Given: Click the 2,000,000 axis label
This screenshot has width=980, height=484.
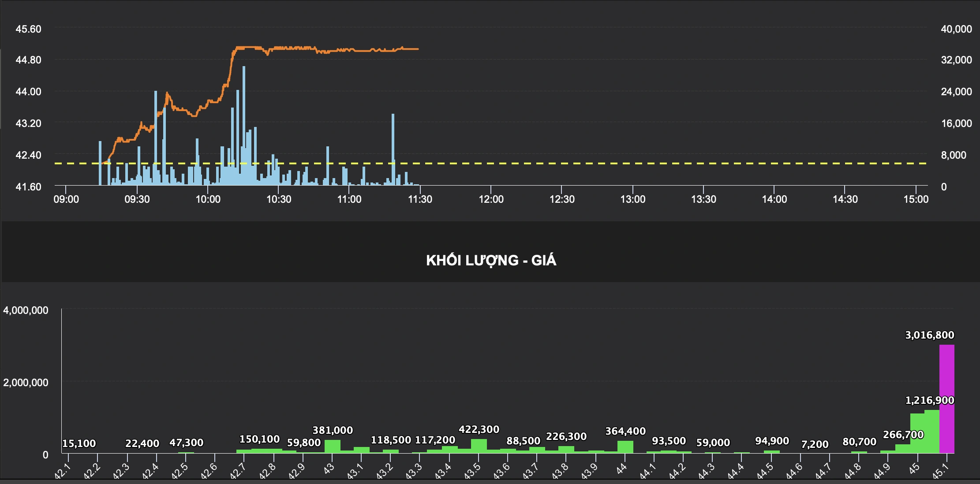Looking at the screenshot, I should pyautogui.click(x=26, y=383).
